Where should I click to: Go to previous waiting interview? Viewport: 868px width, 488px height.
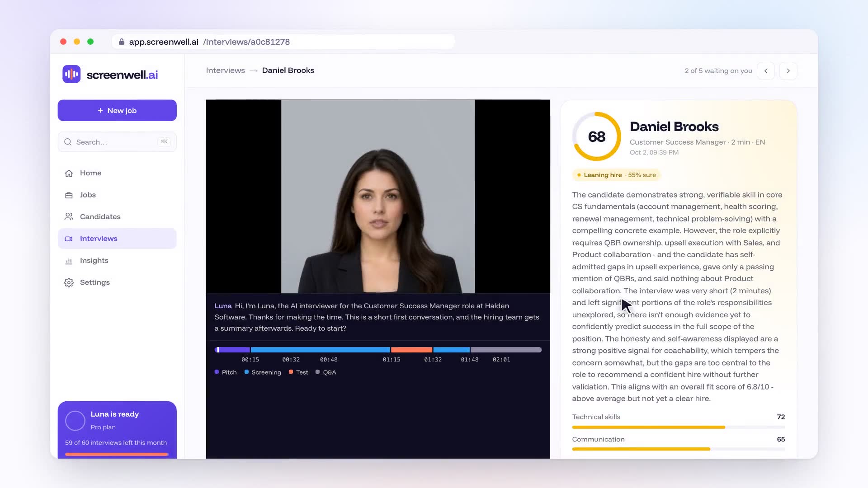click(766, 71)
